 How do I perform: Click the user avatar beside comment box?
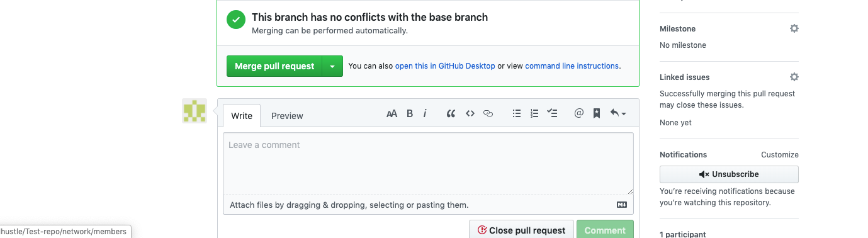click(x=194, y=111)
